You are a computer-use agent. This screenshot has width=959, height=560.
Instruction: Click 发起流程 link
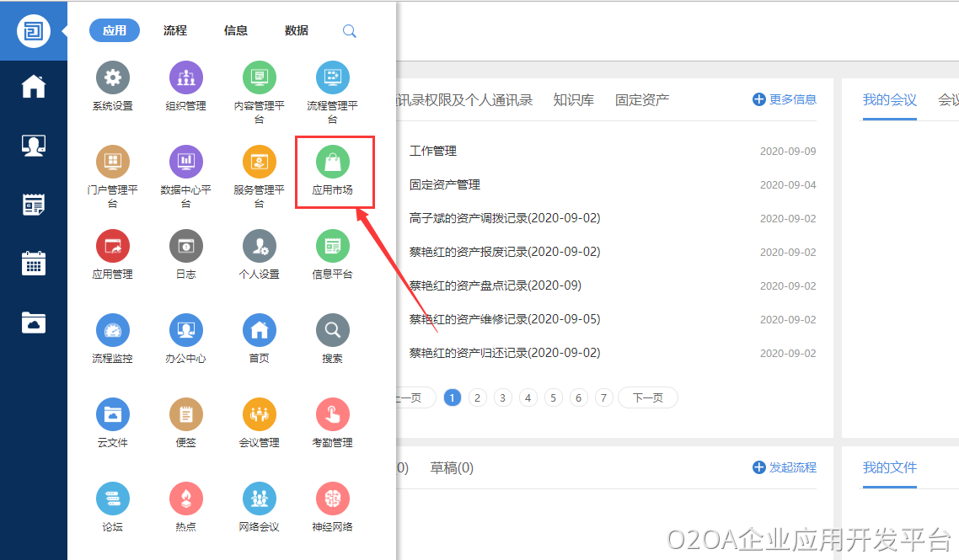point(785,467)
